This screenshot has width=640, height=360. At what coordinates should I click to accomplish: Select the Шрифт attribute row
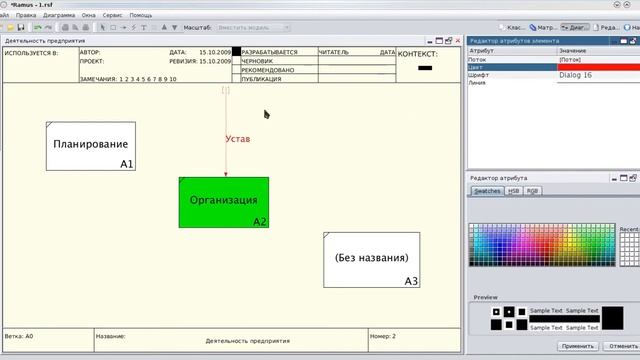[x=553, y=75]
